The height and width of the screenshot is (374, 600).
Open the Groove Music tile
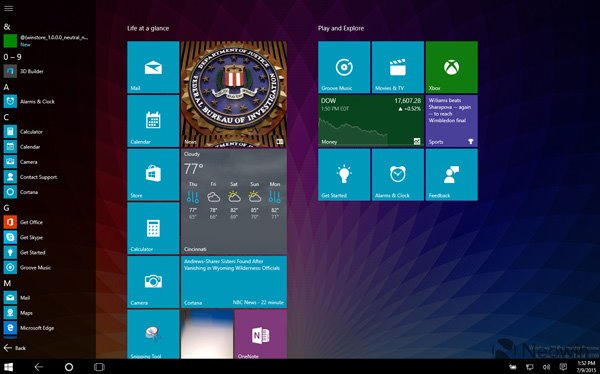[x=344, y=67]
